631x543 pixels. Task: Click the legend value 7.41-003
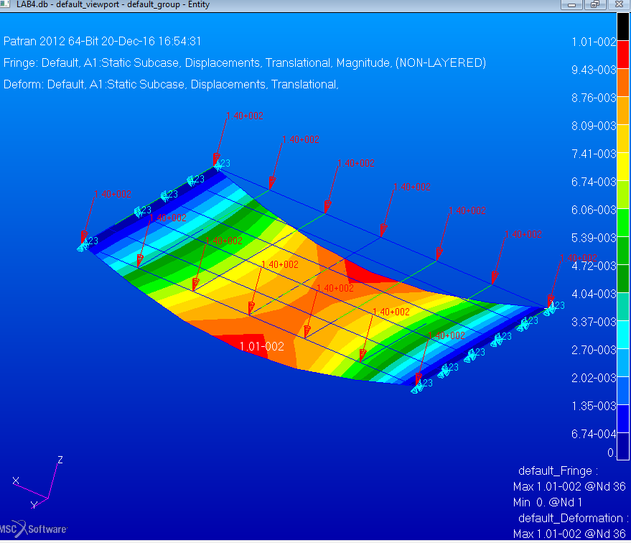594,154
